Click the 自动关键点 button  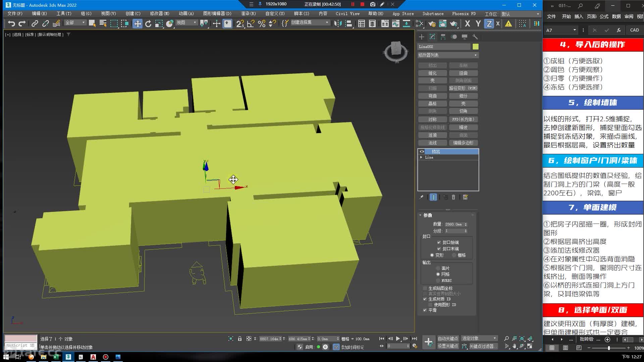click(x=448, y=339)
